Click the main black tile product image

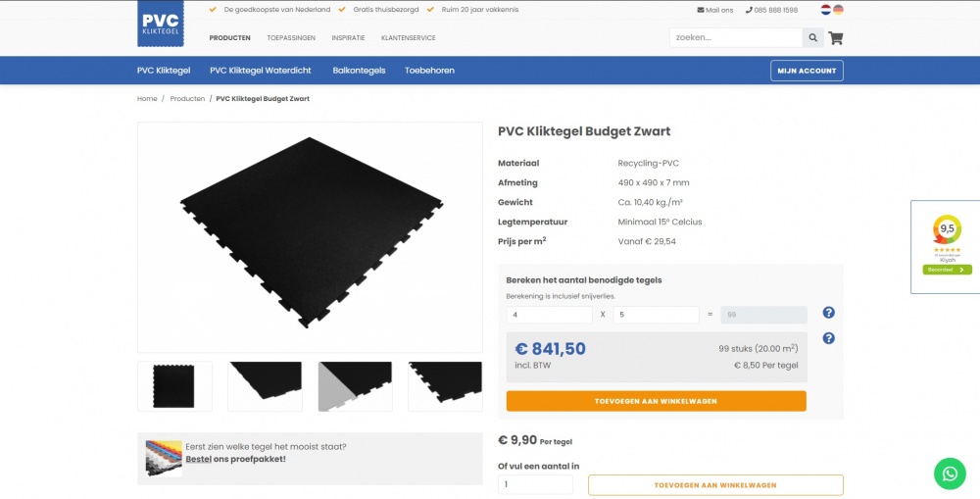click(x=310, y=237)
